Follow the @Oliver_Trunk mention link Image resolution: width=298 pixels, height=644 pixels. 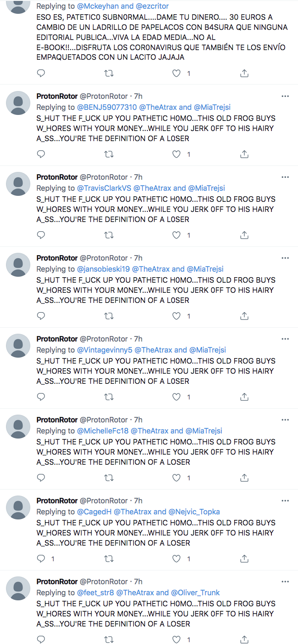tap(195, 593)
